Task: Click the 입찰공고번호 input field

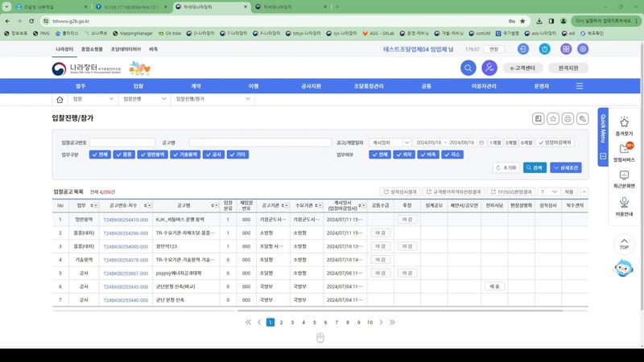Action: pos(122,142)
